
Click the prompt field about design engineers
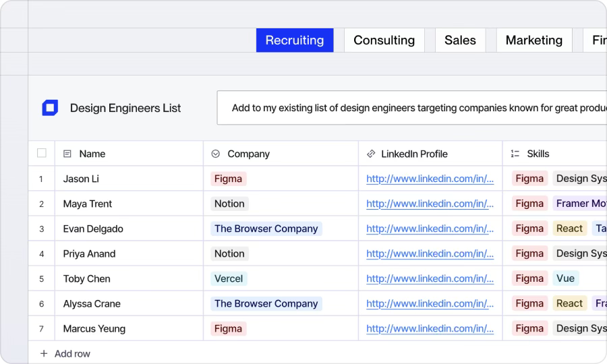click(411, 108)
